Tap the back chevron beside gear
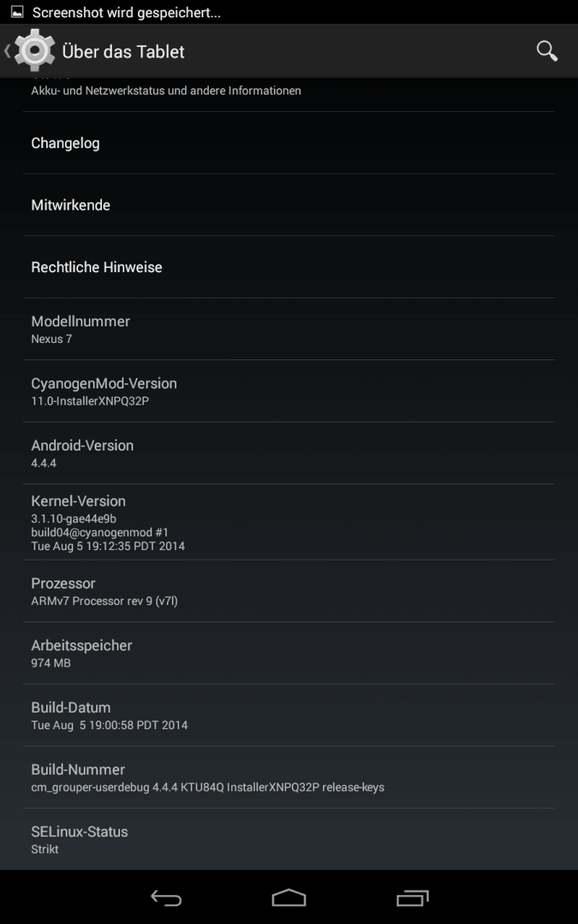 [7, 51]
